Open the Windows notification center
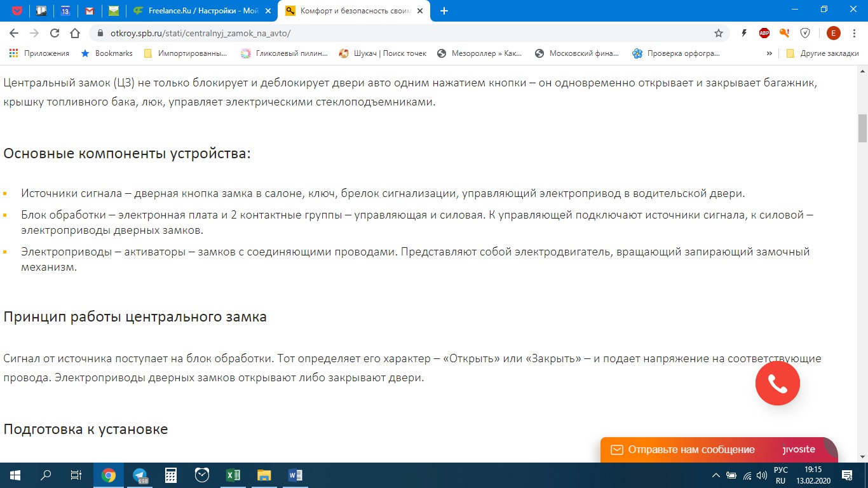Viewport: 868px width, 488px height. [x=847, y=475]
